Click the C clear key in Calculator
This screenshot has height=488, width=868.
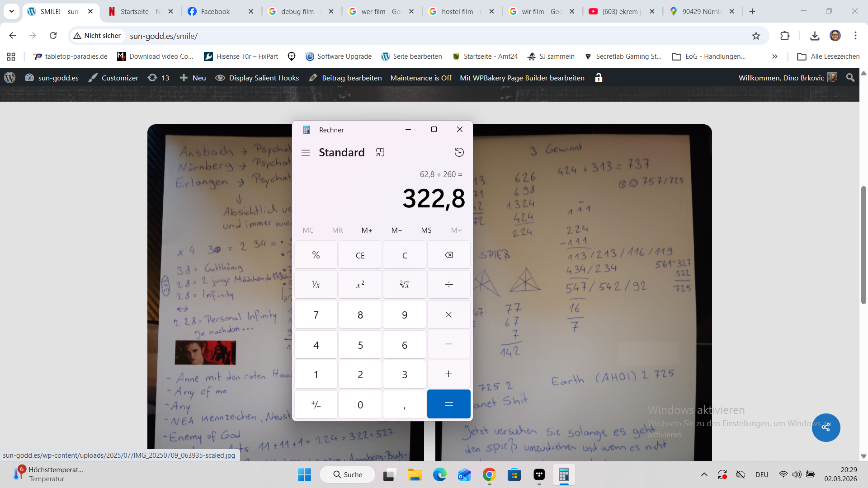pyautogui.click(x=405, y=255)
